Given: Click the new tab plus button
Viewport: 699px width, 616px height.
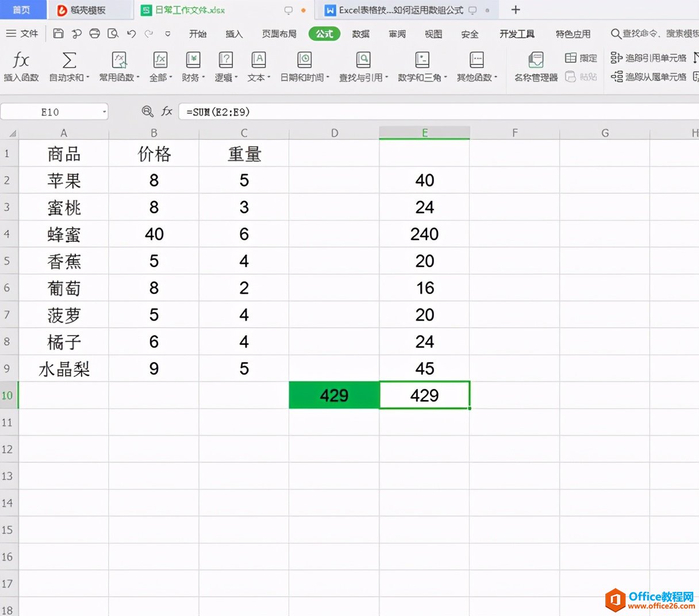Looking at the screenshot, I should [x=516, y=10].
